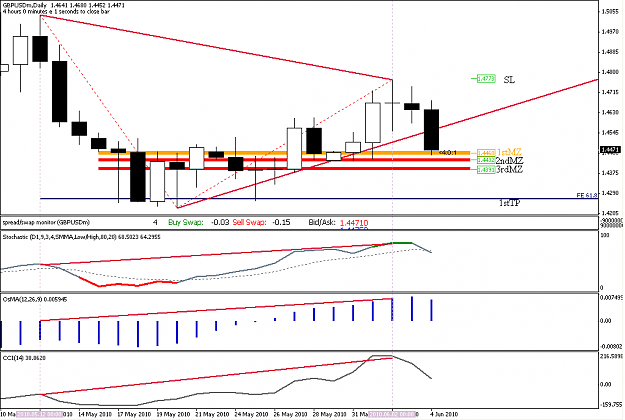Click the Buy Swap label
This screenshot has height=420, width=625.
pos(186,222)
